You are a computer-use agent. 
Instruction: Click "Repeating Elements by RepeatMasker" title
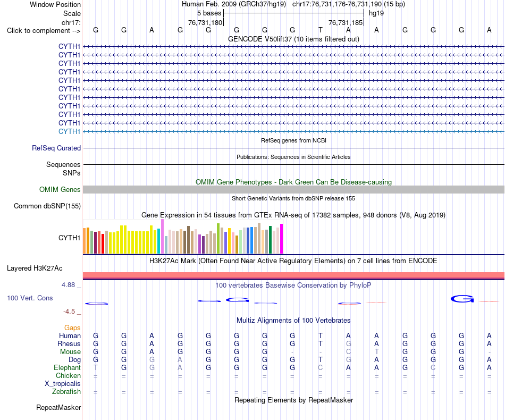[293, 400]
